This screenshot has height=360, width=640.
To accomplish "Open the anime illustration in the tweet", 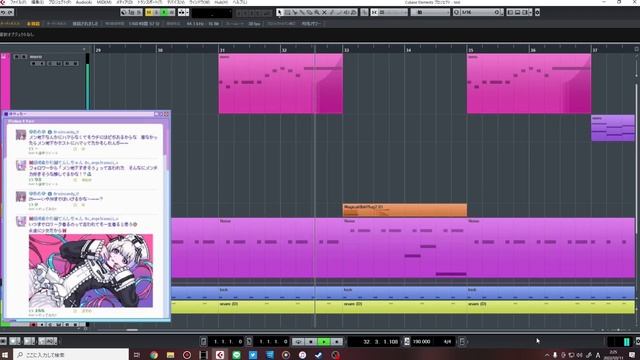I will [x=91, y=271].
